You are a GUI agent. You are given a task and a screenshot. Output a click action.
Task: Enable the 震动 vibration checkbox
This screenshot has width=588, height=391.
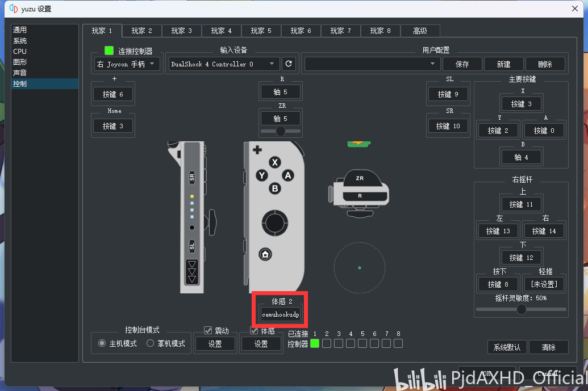coord(208,330)
